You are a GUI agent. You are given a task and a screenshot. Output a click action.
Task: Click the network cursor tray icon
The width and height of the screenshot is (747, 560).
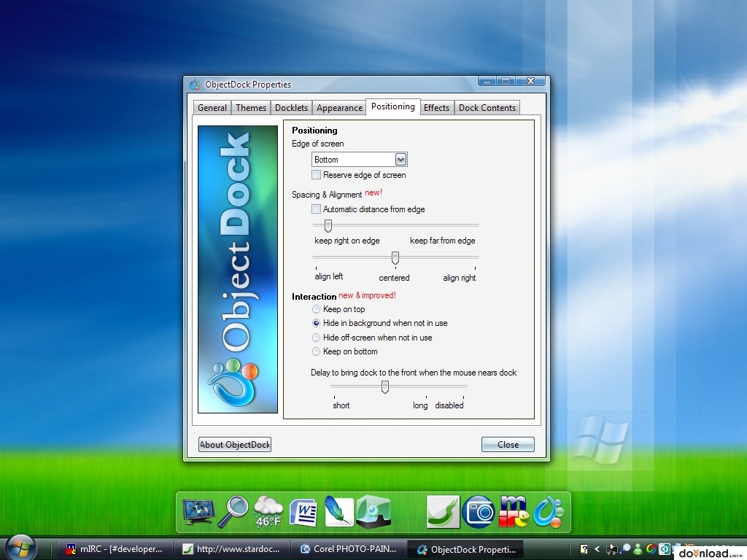(x=611, y=550)
